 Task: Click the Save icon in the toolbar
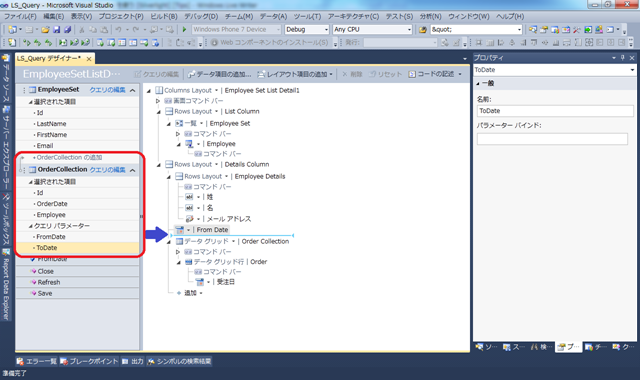(57, 29)
